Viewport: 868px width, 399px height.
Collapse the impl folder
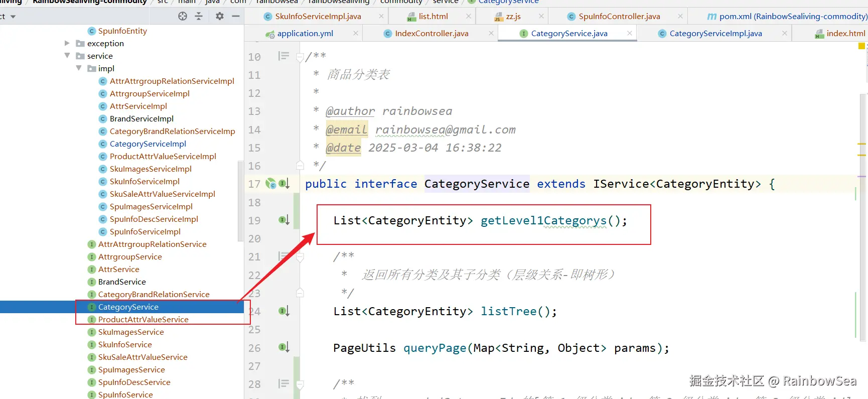(79, 68)
